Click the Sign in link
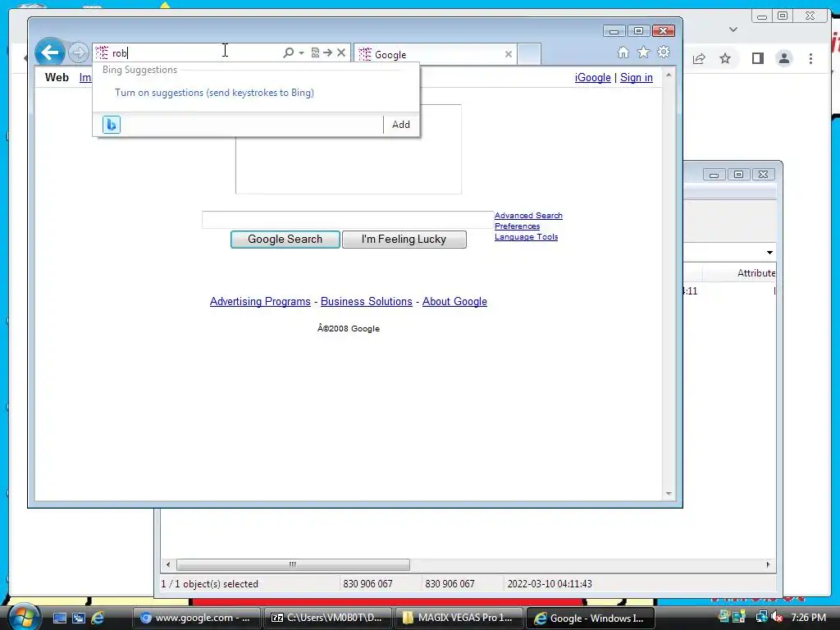The width and height of the screenshot is (840, 630). (637, 78)
